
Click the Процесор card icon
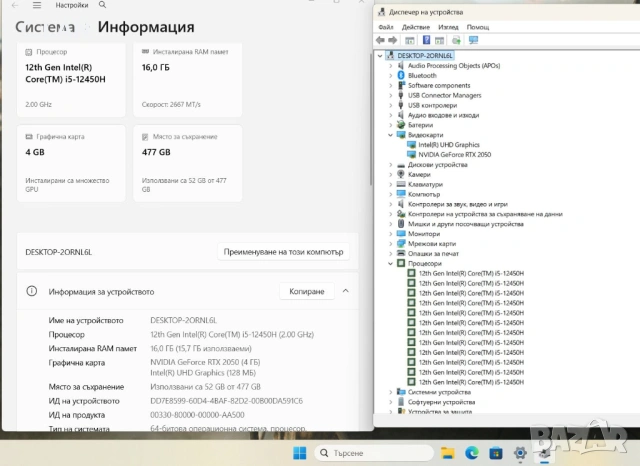pos(29,52)
